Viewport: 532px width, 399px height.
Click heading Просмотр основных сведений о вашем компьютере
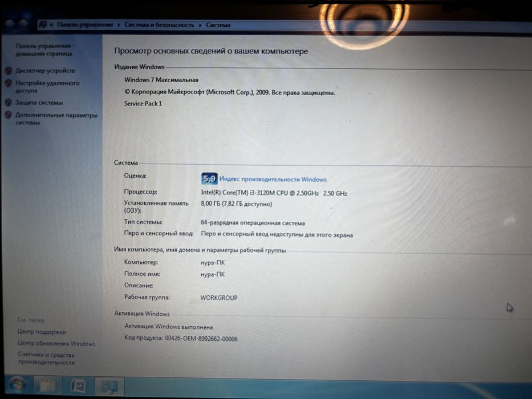pos(211,51)
